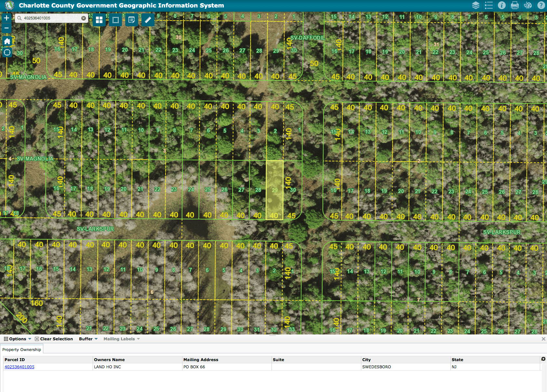Viewport: 547px width, 392px height.
Task: Activate the rectangle select tool
Action: [x=115, y=20]
